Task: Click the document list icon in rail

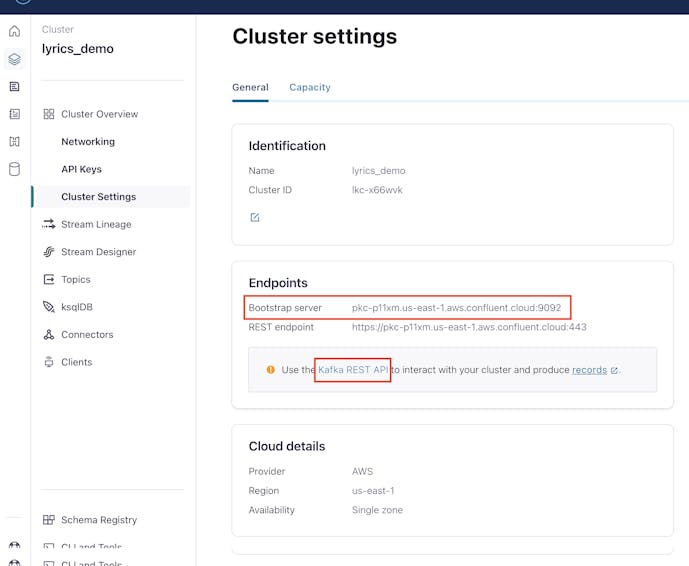Action: coord(15,87)
